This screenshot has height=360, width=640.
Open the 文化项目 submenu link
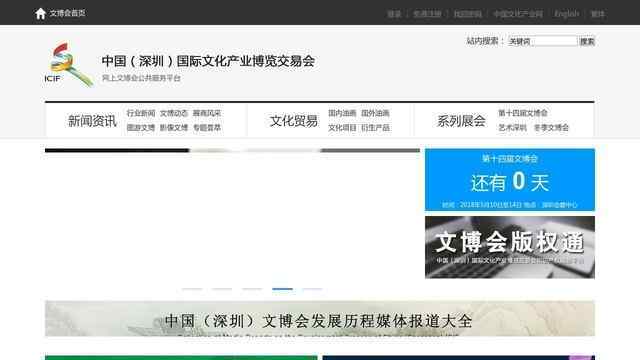[342, 128]
